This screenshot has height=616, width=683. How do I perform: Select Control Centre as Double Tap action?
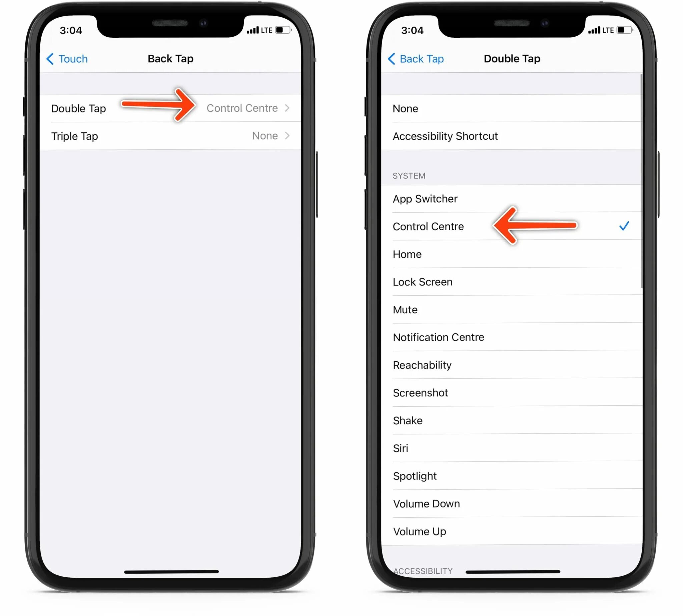(x=428, y=226)
